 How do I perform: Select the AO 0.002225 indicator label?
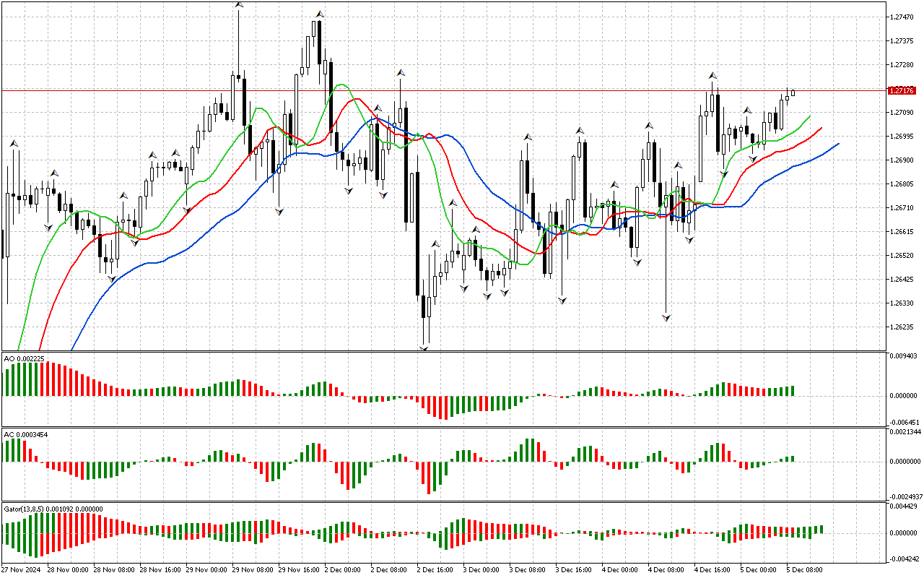[24, 358]
